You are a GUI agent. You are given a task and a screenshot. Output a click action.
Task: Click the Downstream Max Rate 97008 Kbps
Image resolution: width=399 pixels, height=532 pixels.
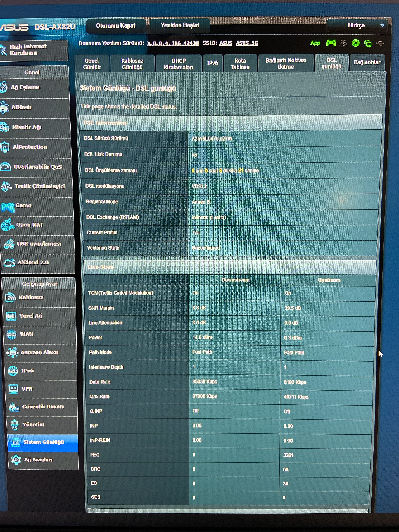click(204, 396)
